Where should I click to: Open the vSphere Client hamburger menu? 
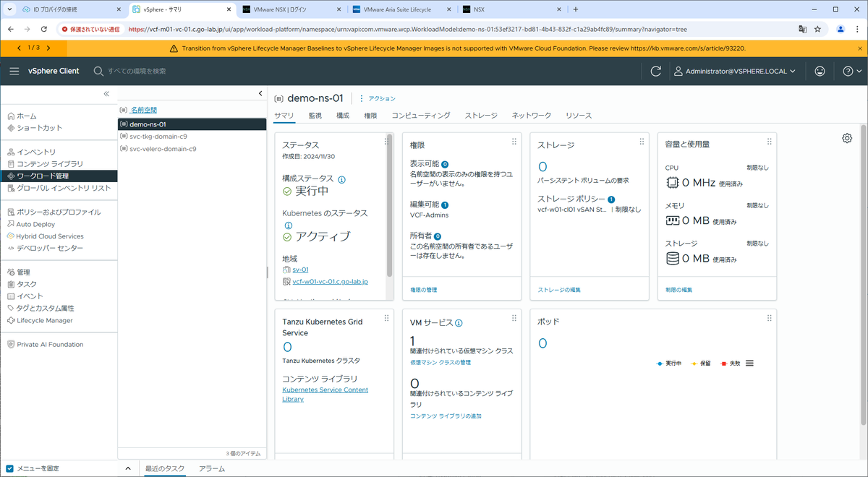14,71
